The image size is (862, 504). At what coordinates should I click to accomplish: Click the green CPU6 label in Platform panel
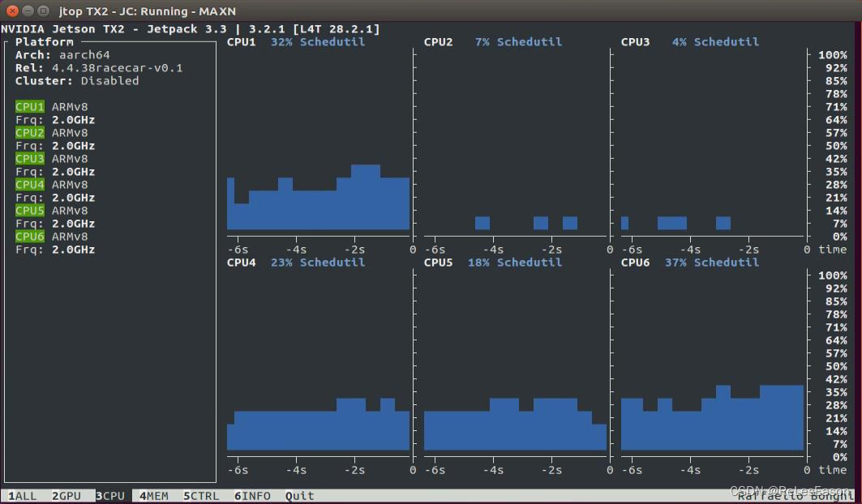tap(30, 237)
